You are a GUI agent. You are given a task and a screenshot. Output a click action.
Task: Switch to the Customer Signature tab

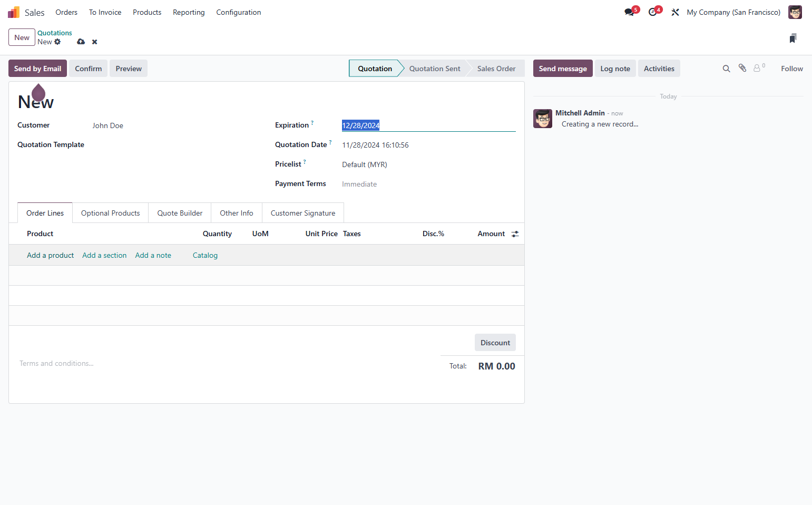303,213
